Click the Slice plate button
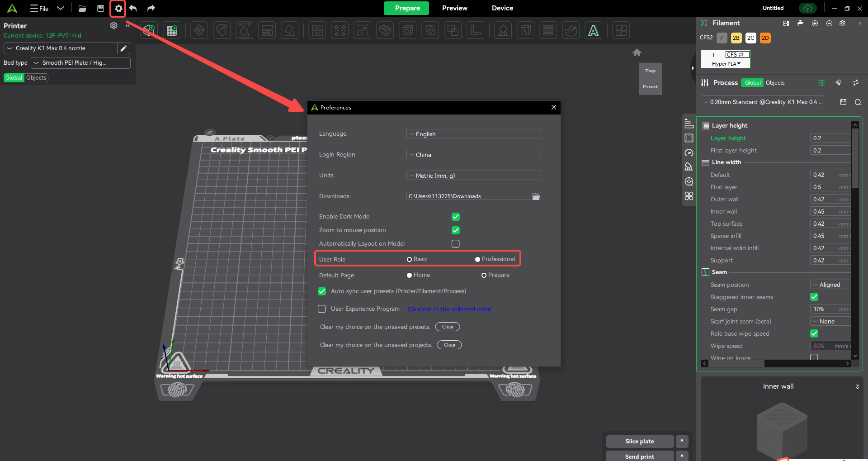 click(639, 441)
